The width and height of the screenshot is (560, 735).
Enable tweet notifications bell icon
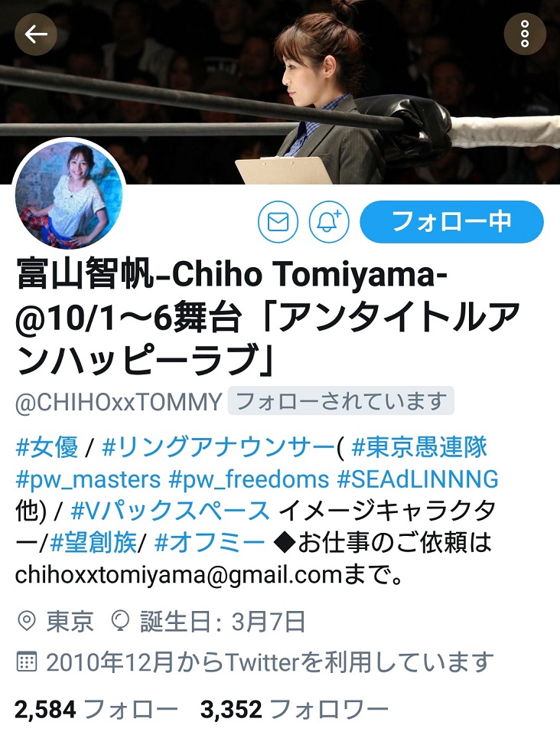(x=329, y=222)
